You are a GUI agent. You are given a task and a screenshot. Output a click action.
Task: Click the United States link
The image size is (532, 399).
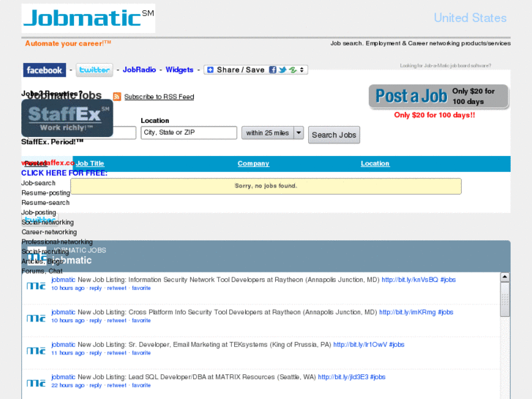471,18
